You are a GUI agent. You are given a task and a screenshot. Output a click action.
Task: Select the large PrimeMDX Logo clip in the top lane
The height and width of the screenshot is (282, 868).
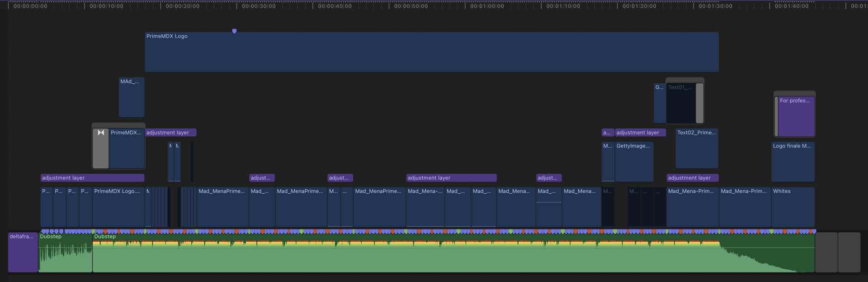click(x=432, y=52)
